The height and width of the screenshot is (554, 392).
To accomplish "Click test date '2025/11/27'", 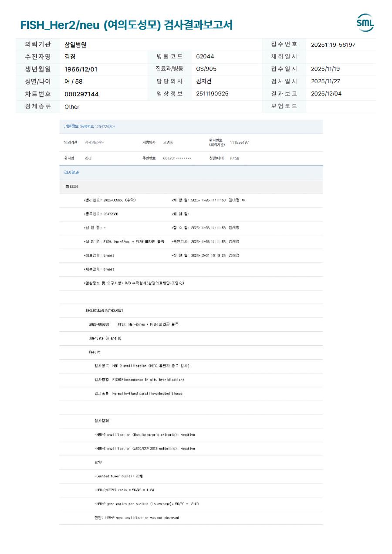I will tap(325, 82).
